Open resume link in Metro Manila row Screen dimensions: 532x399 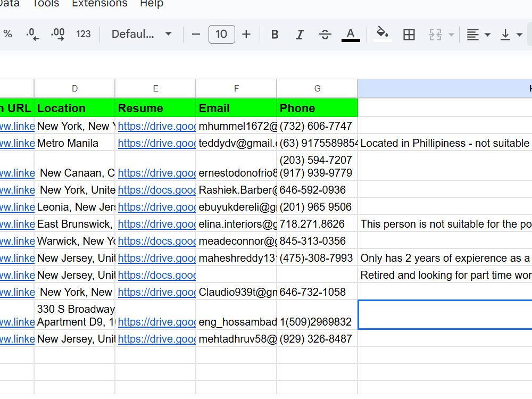tap(157, 143)
